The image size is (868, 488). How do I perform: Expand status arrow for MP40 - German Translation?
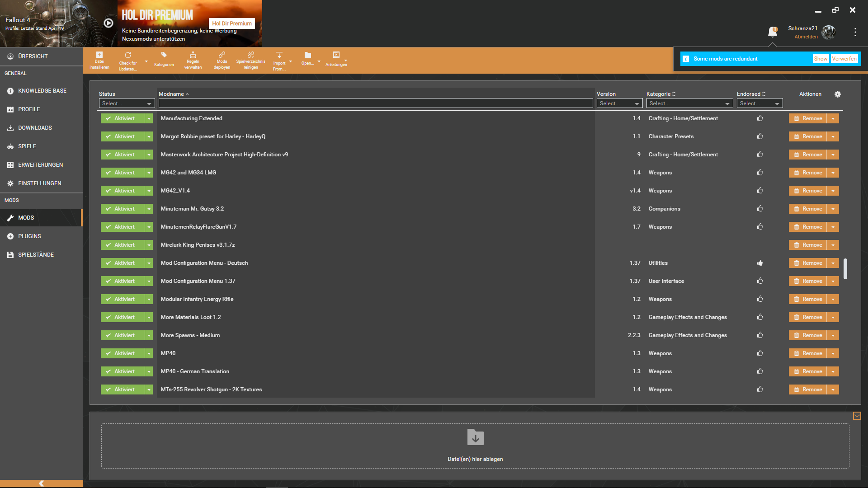(x=149, y=371)
